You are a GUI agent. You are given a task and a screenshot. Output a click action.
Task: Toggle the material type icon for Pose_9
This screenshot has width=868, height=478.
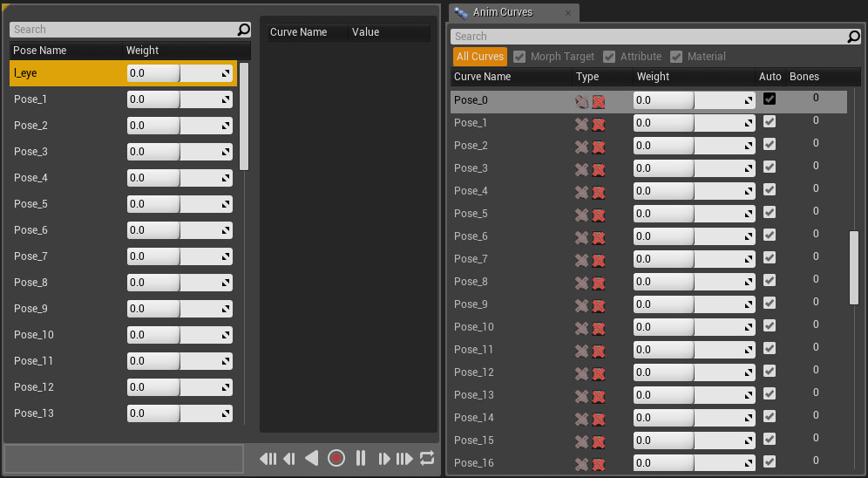599,306
